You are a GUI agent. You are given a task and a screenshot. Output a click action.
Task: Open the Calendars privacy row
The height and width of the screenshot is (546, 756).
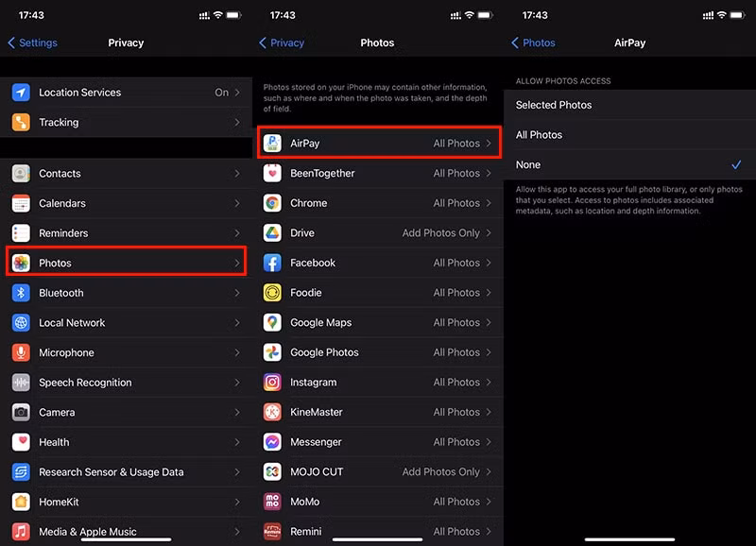coord(126,203)
